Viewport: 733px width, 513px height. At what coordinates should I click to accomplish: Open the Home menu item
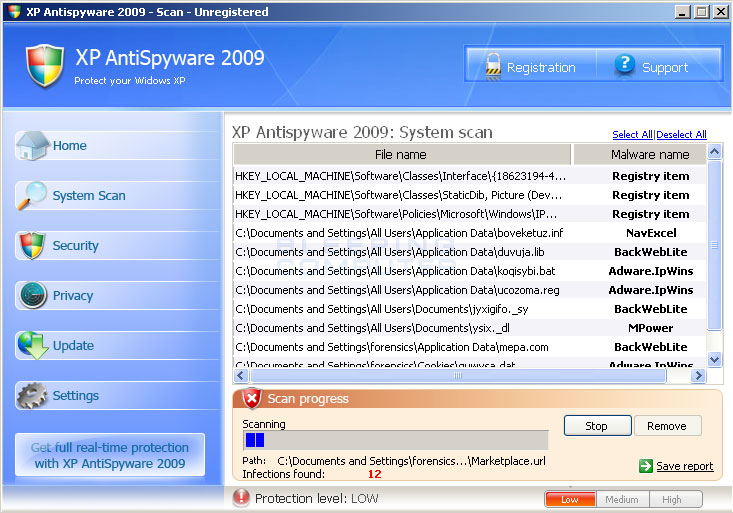[117, 145]
